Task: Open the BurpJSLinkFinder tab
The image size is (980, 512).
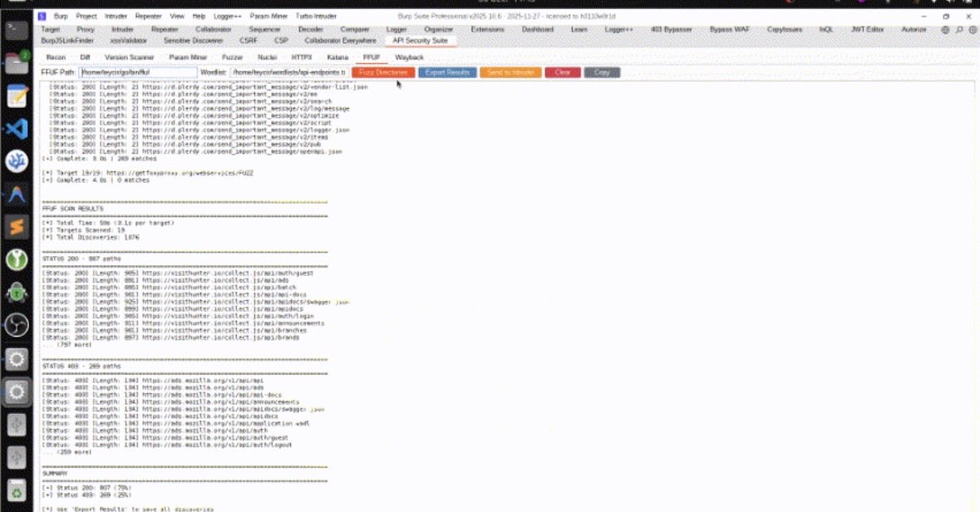Action: [66, 41]
